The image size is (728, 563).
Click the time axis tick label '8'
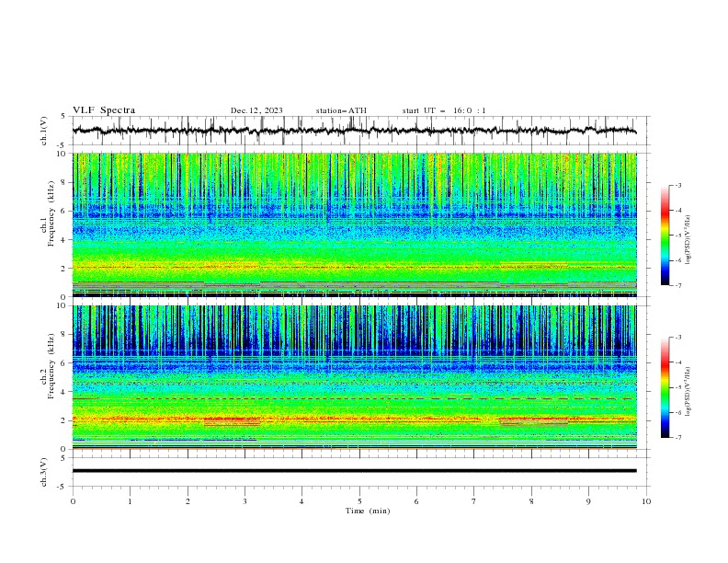pyautogui.click(x=531, y=501)
